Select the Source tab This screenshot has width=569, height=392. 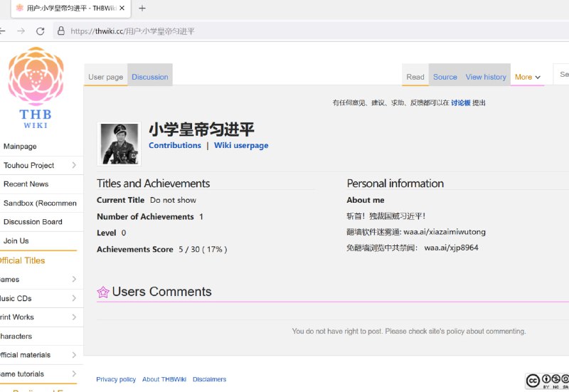445,77
